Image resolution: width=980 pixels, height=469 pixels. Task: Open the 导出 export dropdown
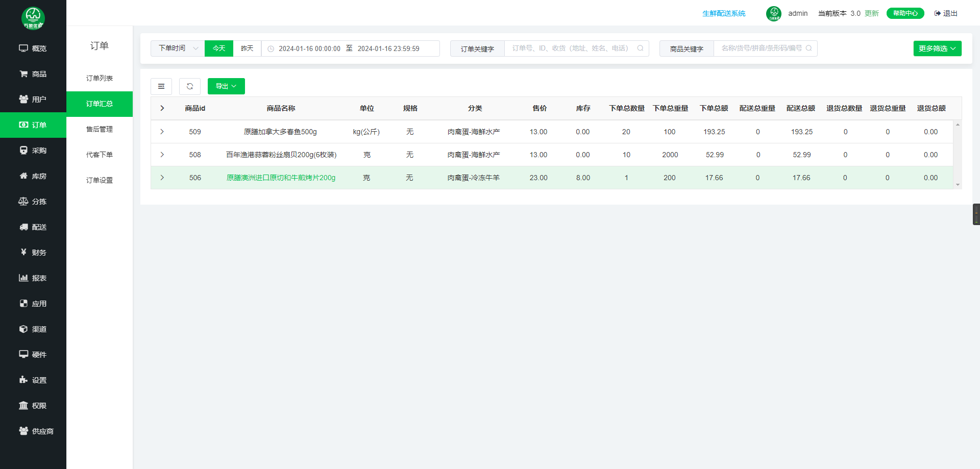226,86
